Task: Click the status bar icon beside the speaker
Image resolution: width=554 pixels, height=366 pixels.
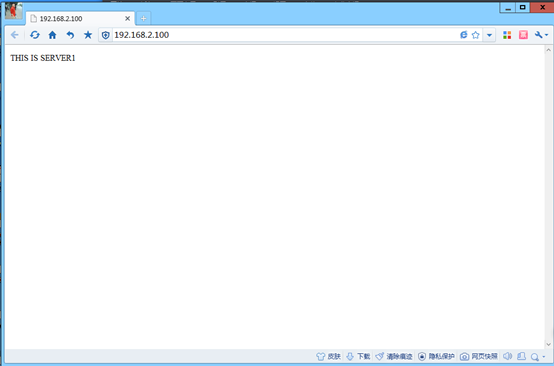Action: tap(521, 356)
